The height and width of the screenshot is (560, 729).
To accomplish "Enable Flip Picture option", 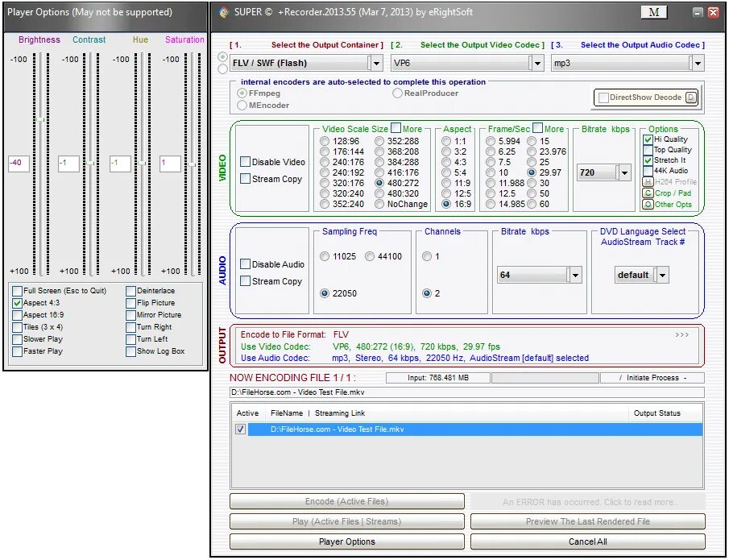I will pyautogui.click(x=130, y=303).
